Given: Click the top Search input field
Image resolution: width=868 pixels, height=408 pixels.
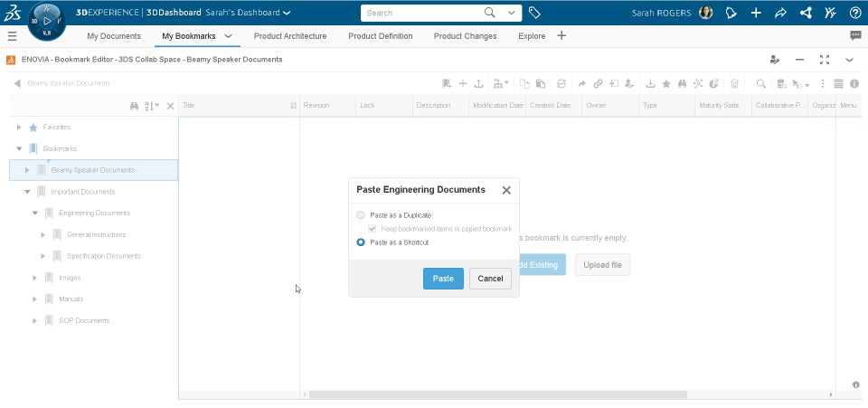Looking at the screenshot, I should (x=420, y=13).
